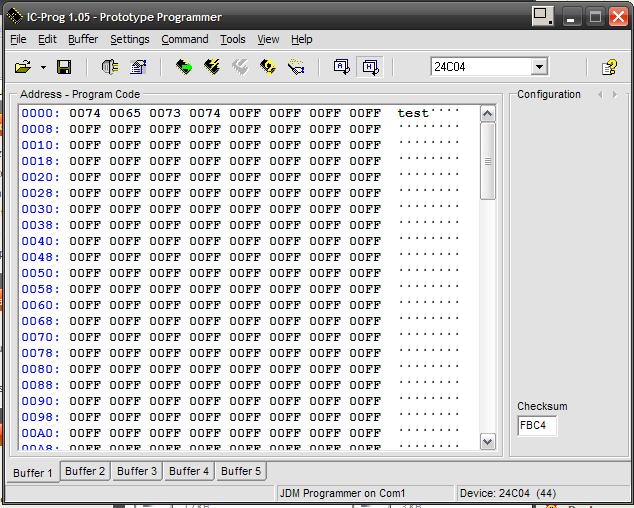Click the Device: 24C04 (44) status
The width and height of the screenshot is (634, 508).
(x=508, y=493)
